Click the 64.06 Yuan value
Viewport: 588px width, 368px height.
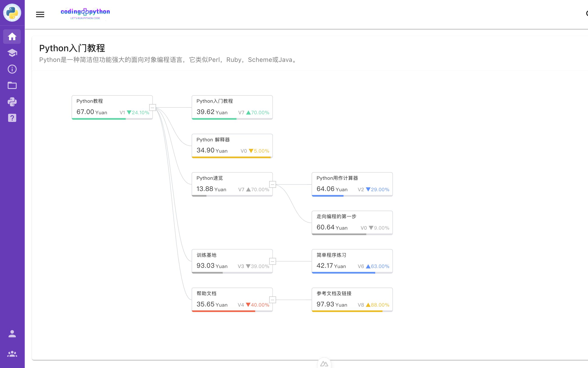pos(332,189)
